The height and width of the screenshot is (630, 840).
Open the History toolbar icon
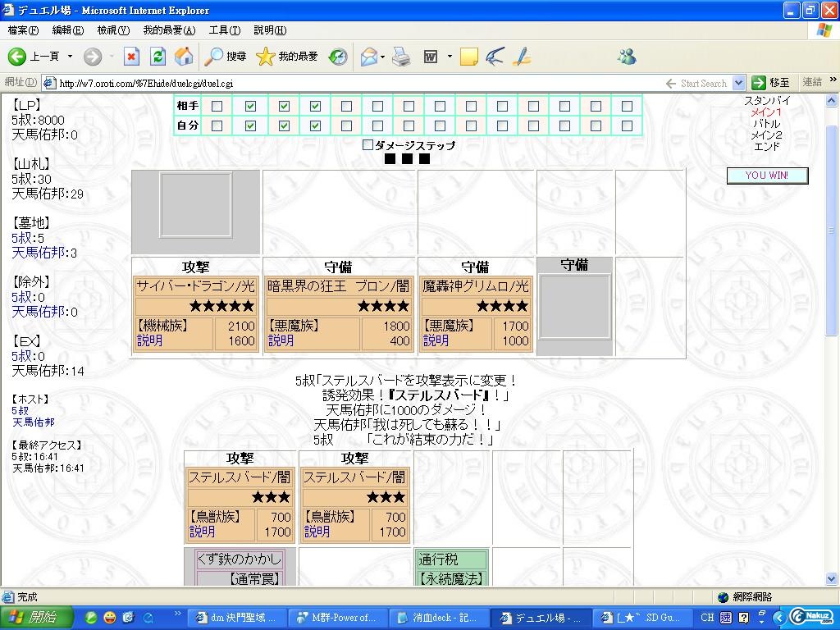pos(338,57)
